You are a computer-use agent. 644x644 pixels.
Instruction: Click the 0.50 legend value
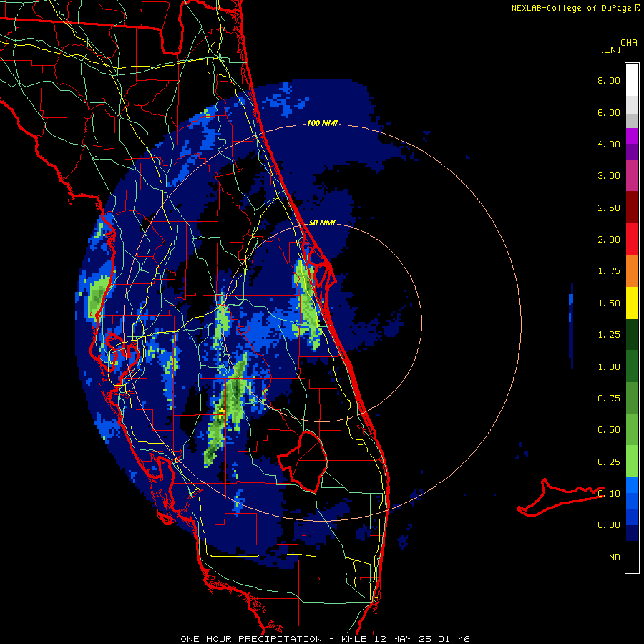[609, 430]
